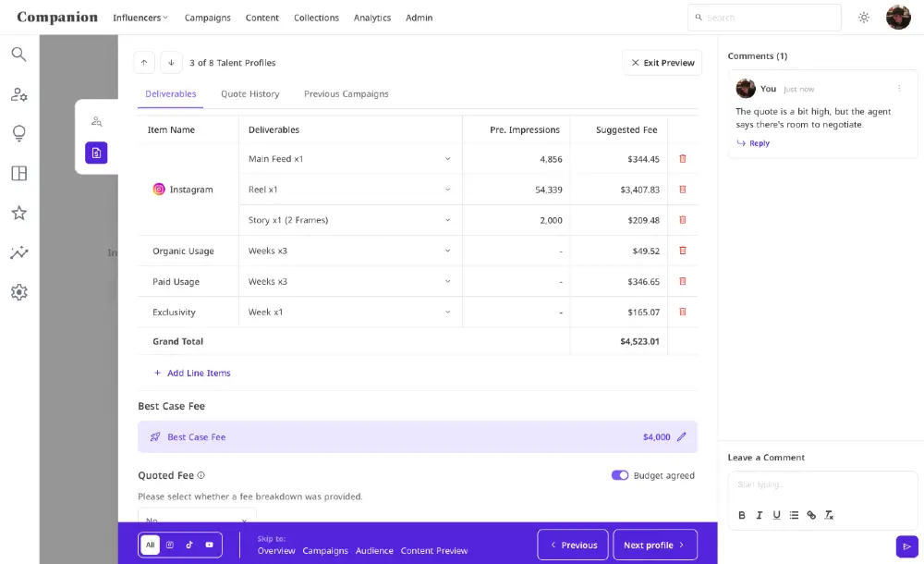Open the gear settings sidebar icon
The height and width of the screenshot is (564, 924).
coord(18,292)
